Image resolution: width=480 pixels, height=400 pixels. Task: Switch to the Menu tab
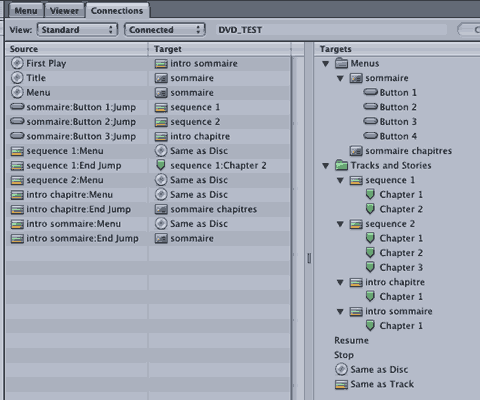point(26,11)
